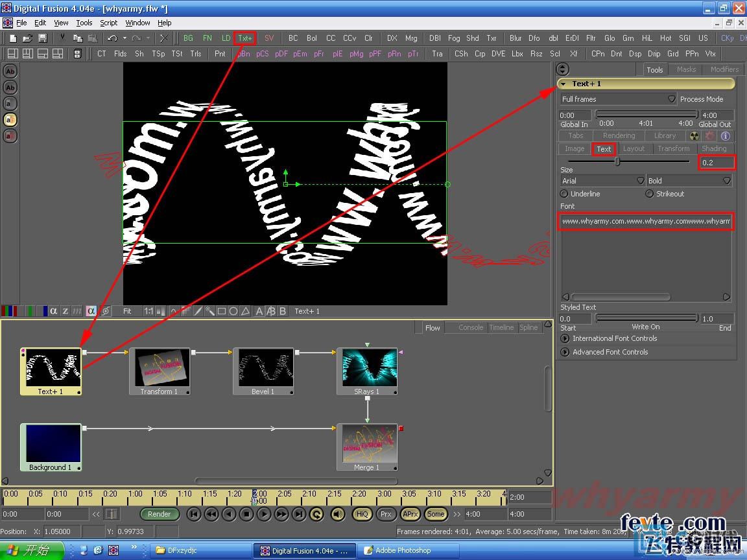Image resolution: width=747 pixels, height=560 pixels.
Task: Click the Console tab button
Action: point(471,327)
